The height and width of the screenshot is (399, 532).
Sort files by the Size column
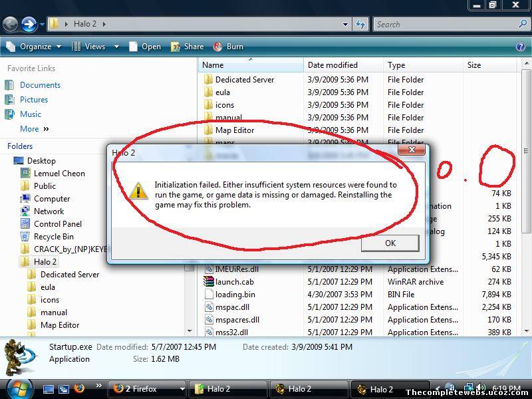pyautogui.click(x=490, y=65)
